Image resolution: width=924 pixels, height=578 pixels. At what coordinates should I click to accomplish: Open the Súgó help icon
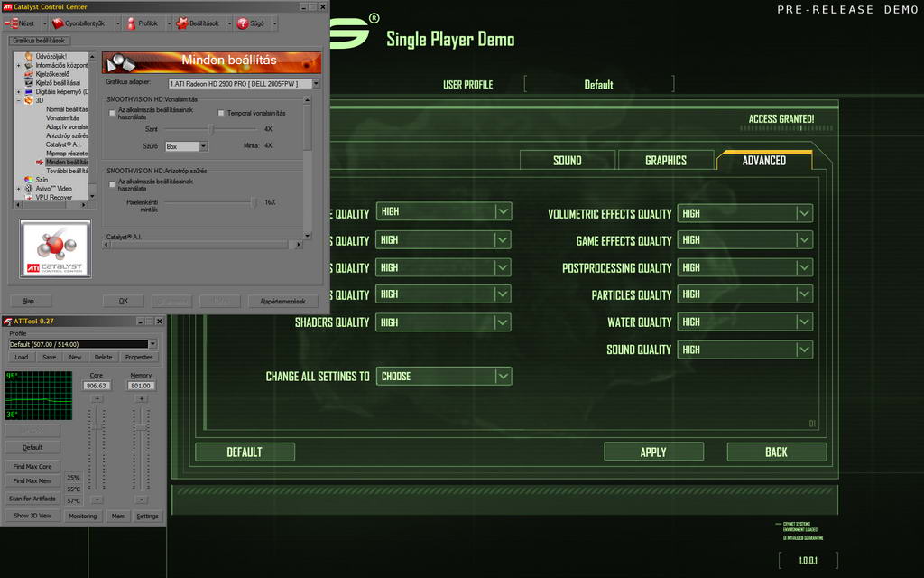click(243, 23)
